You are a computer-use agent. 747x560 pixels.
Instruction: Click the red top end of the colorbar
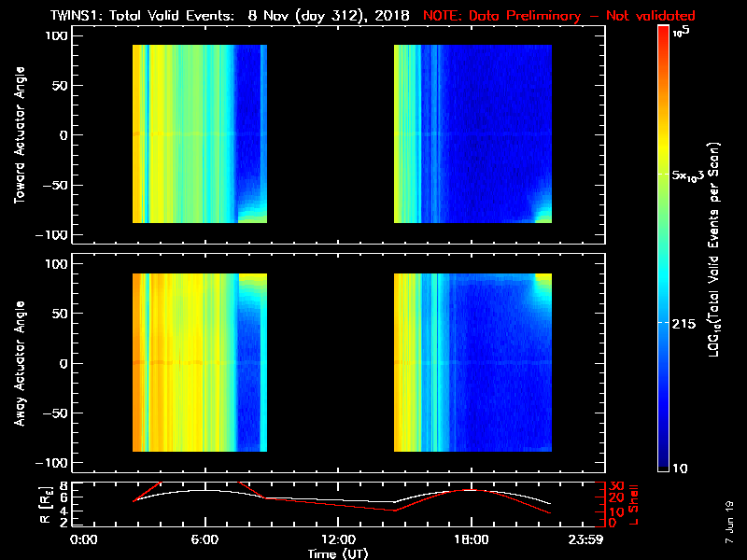point(664,30)
